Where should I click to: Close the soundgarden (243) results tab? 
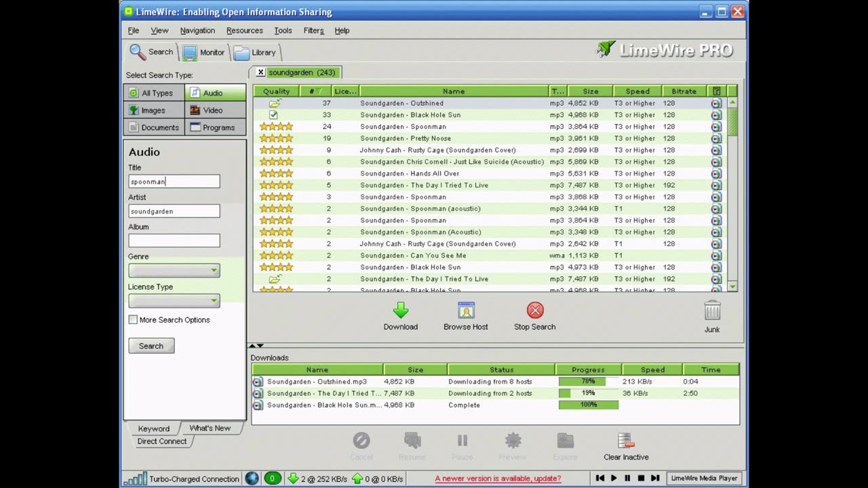(x=260, y=73)
